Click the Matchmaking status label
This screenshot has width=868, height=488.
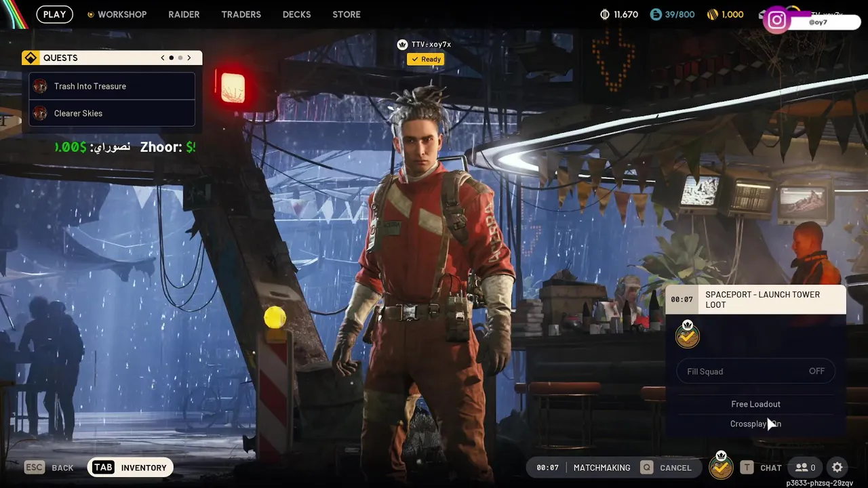tap(601, 468)
